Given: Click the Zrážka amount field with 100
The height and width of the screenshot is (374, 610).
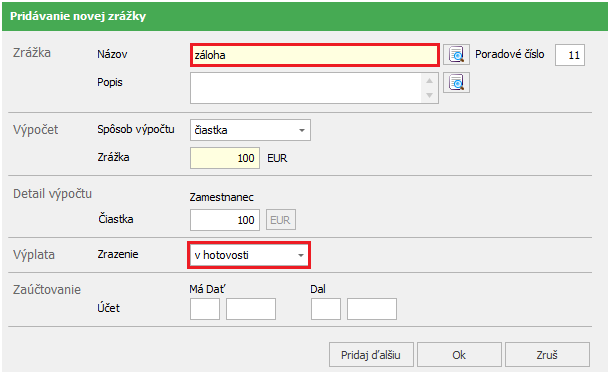Looking at the screenshot, I should click(225, 158).
